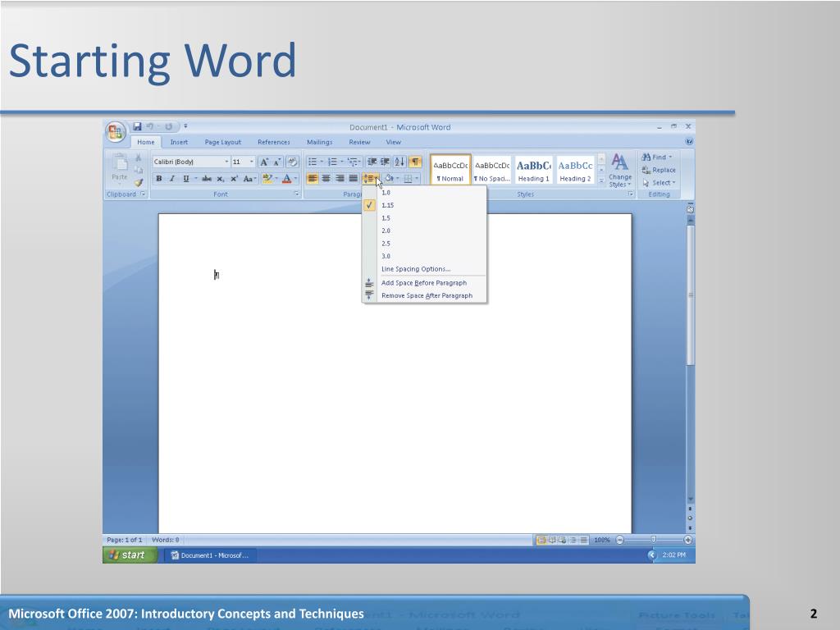840x630 pixels.
Task: Switch to Print Layout view in status bar
Action: [541, 540]
